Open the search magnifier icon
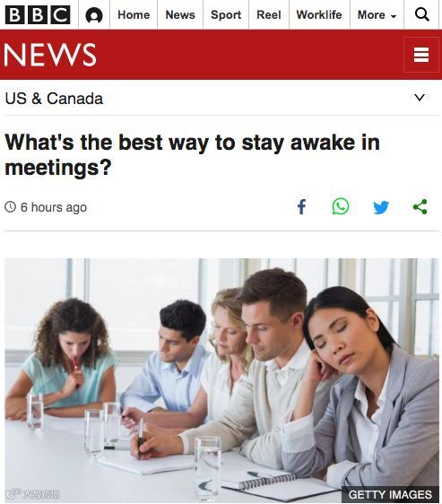 point(421,14)
